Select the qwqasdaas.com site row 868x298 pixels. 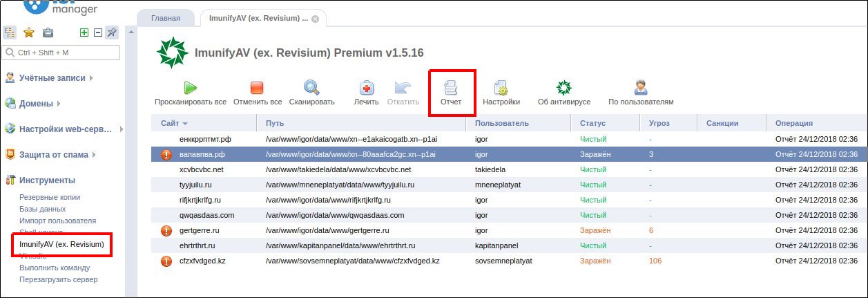click(510, 215)
